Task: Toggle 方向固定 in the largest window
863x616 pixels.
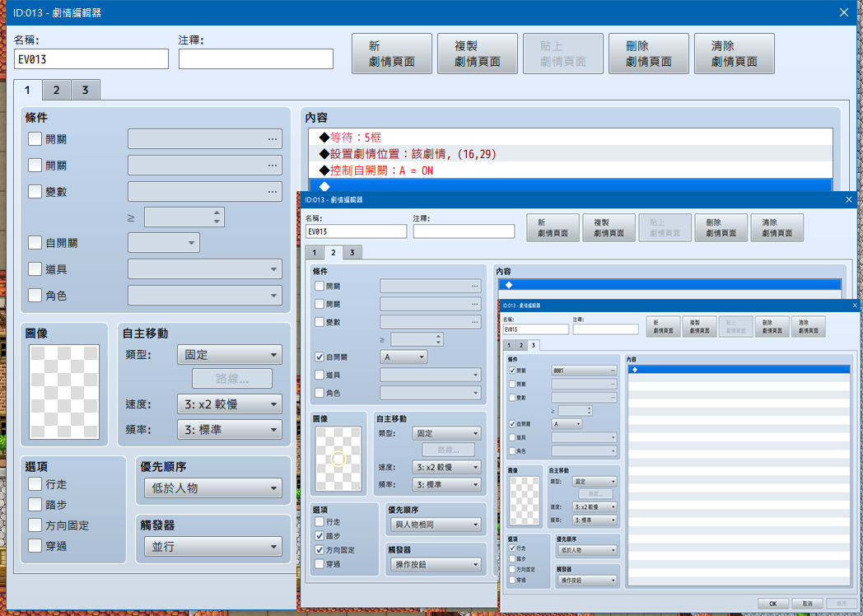Action: (x=35, y=525)
